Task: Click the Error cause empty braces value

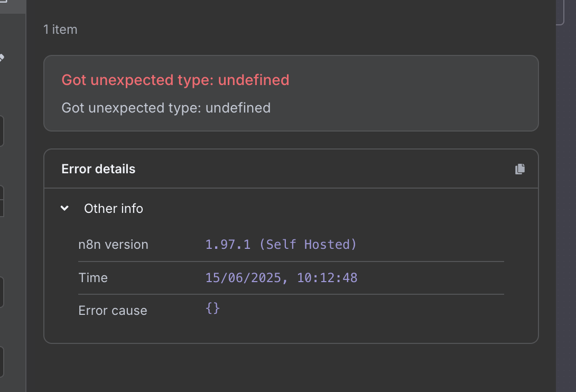Action: [212, 308]
